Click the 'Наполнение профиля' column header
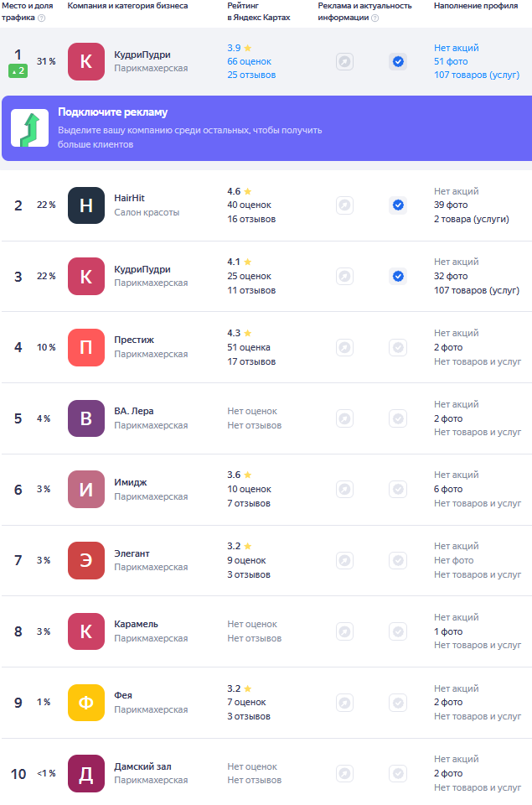The image size is (532, 805). [476, 6]
